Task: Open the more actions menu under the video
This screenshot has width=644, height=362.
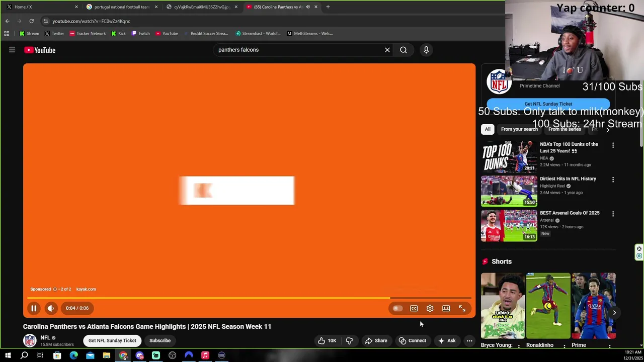Action: pos(469,340)
